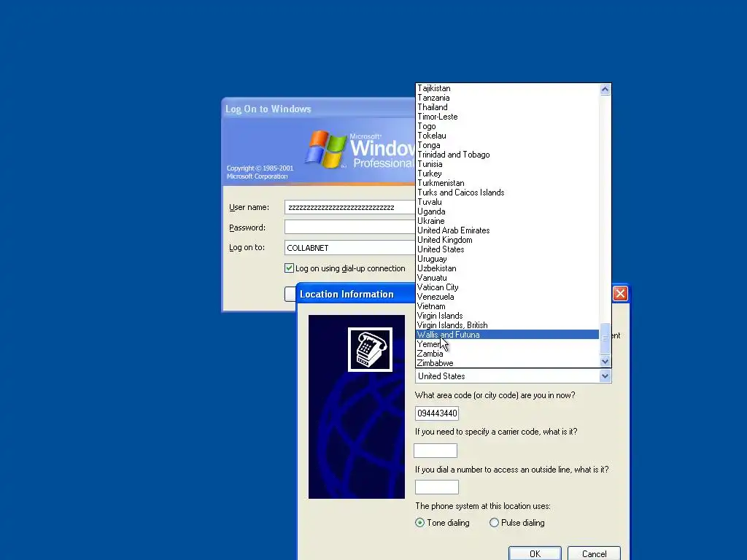Select highlighted Wallis and Futuna entry
The height and width of the screenshot is (560, 747).
pos(508,335)
